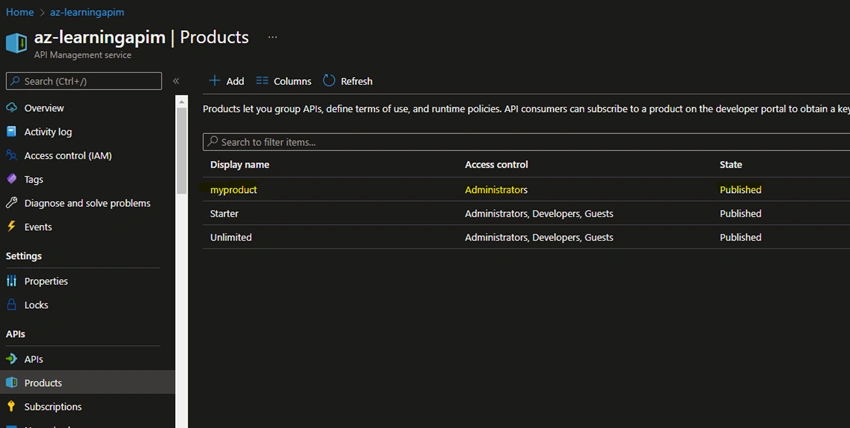The height and width of the screenshot is (428, 850).
Task: Click the API Management service cube icon
Action: pyautogui.click(x=16, y=43)
